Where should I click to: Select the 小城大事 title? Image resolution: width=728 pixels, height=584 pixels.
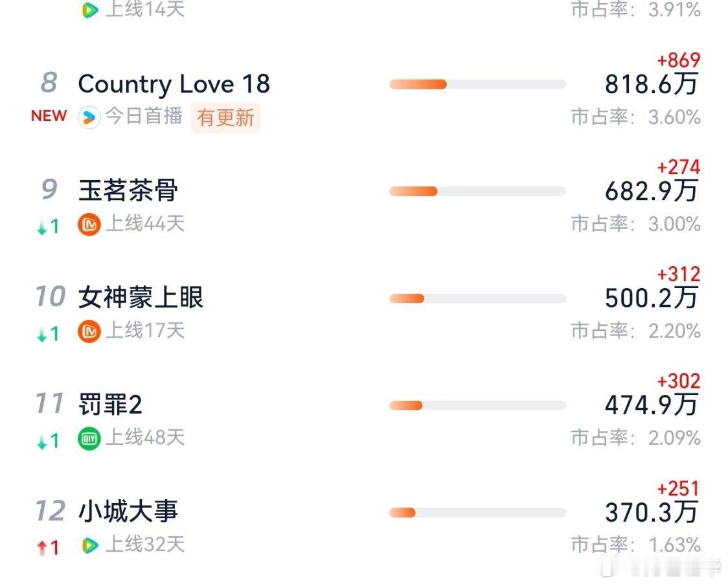[128, 511]
